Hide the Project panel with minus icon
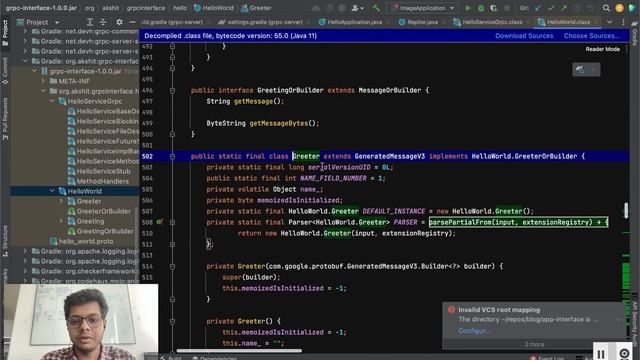Image resolution: width=640 pixels, height=360 pixels. (x=132, y=22)
